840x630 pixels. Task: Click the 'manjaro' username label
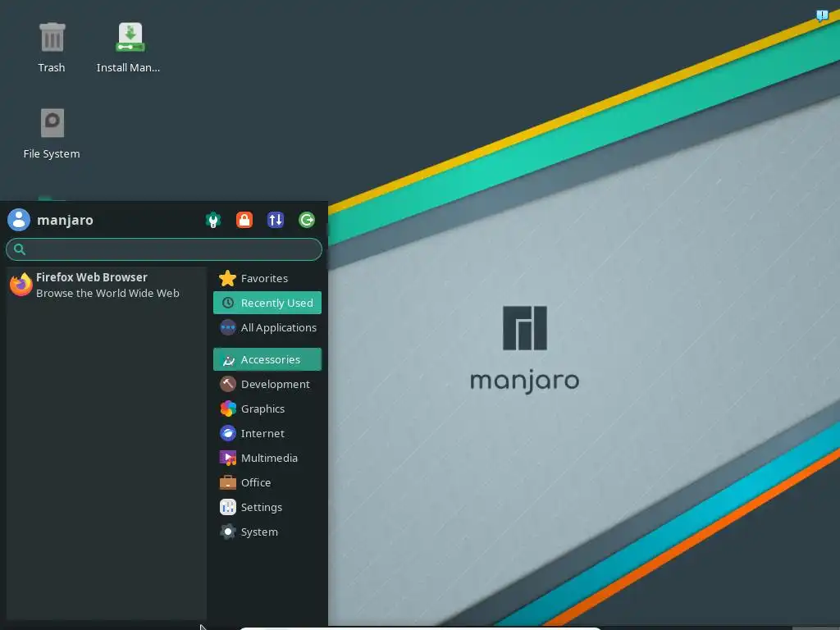click(65, 220)
